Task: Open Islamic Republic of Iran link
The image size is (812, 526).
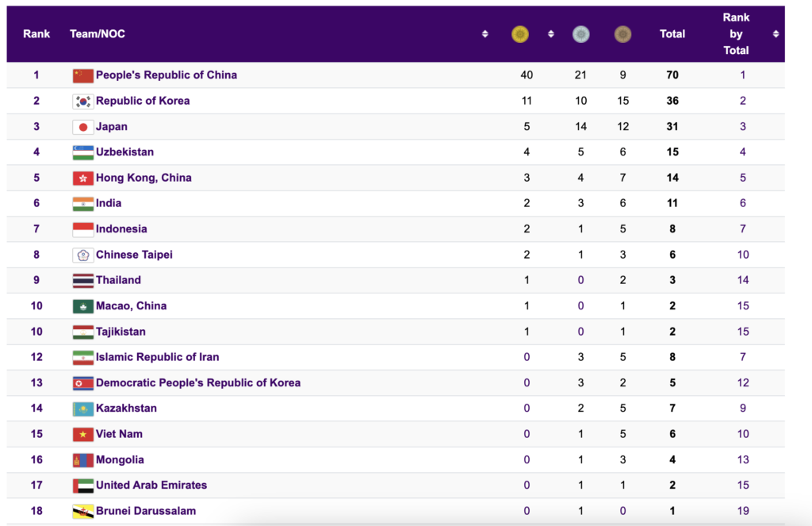Action: (158, 357)
